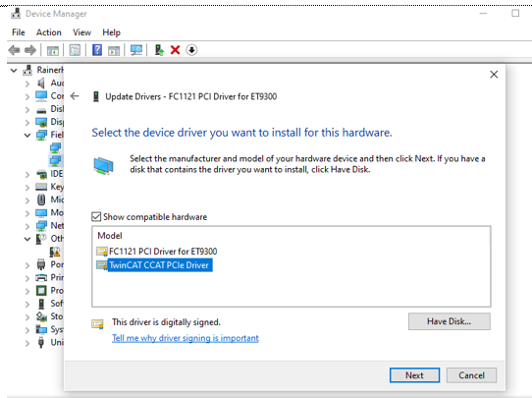Click the red X Uninstall device icon
This screenshot has height=398, width=532.
click(175, 50)
